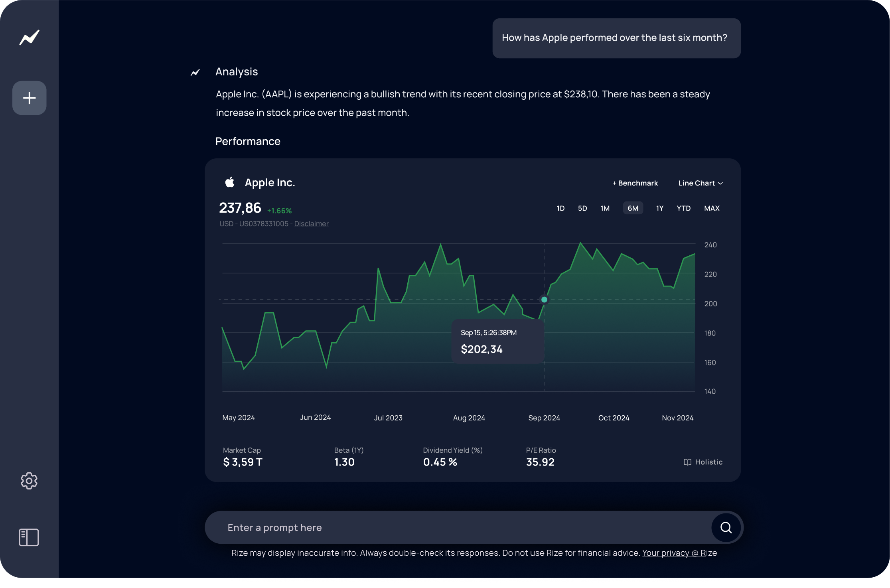The width and height of the screenshot is (890, 588).
Task: Click the Market Cap value $ 3,59 T
Action: [243, 462]
